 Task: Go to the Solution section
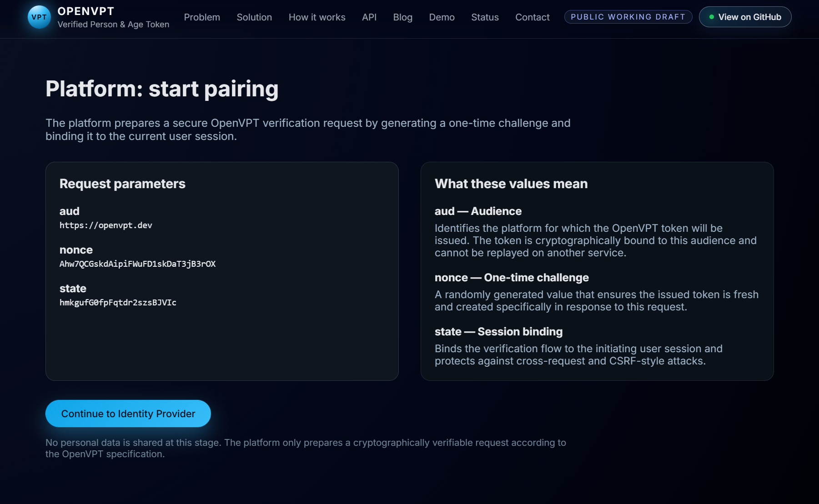tap(254, 17)
